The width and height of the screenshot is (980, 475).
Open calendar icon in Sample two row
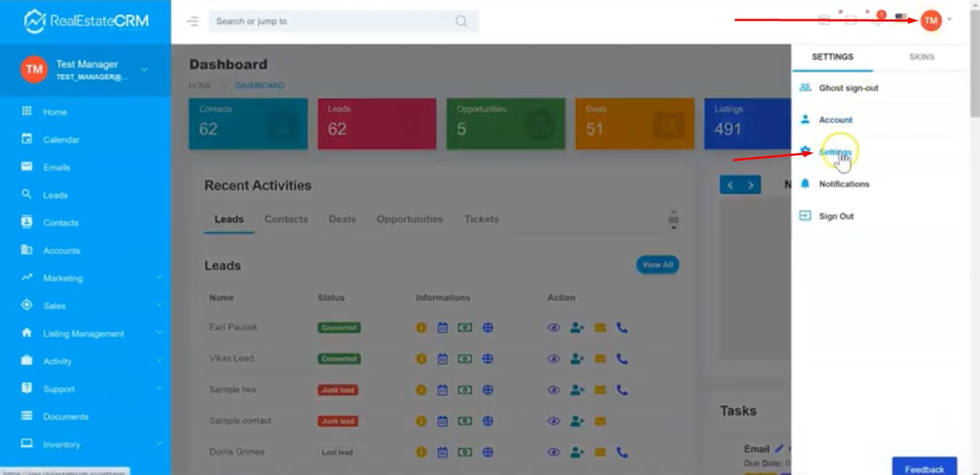point(442,390)
